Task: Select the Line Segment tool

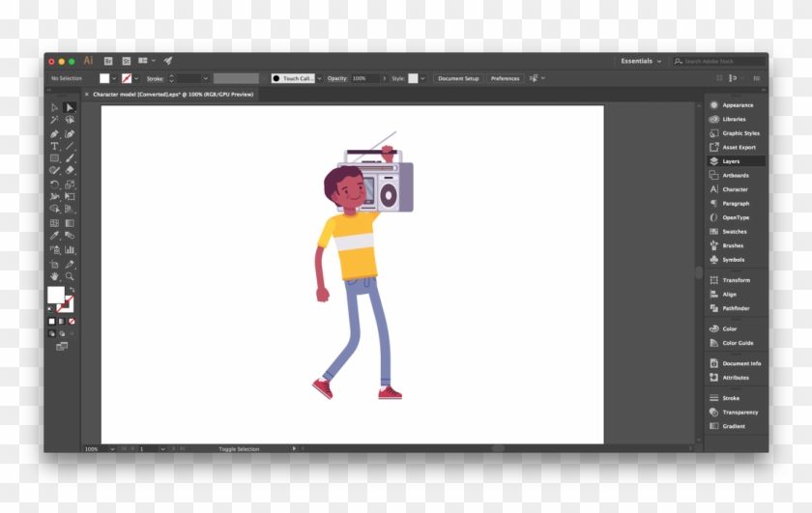Action: 70,146
